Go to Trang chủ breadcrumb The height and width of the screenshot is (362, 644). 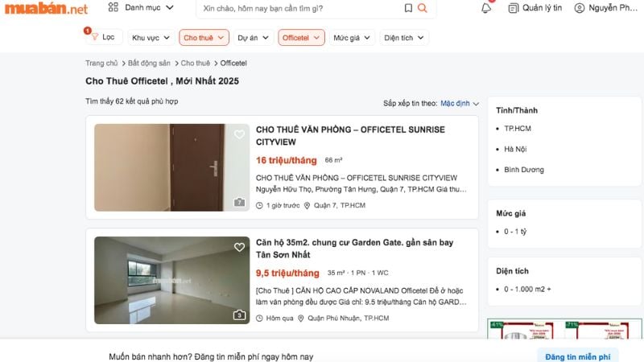pos(101,64)
